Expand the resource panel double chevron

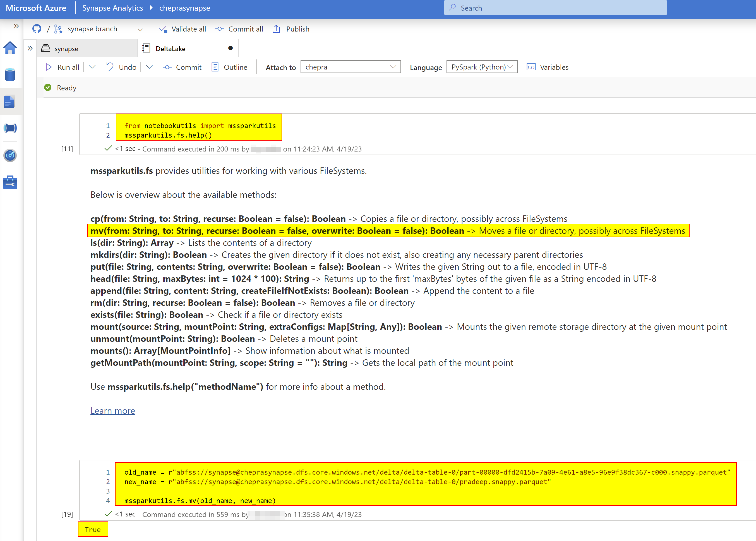tap(30, 49)
